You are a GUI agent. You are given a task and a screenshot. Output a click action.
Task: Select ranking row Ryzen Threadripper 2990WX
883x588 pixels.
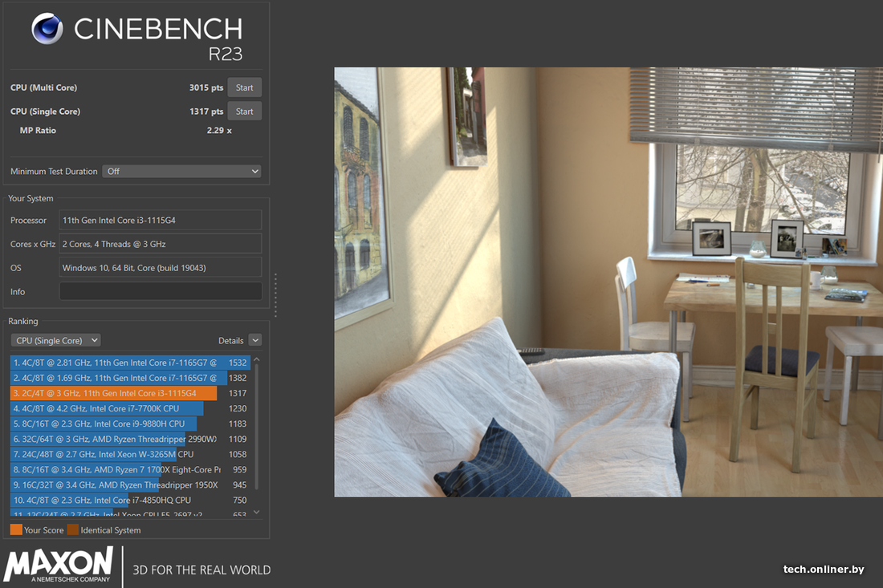click(x=130, y=439)
